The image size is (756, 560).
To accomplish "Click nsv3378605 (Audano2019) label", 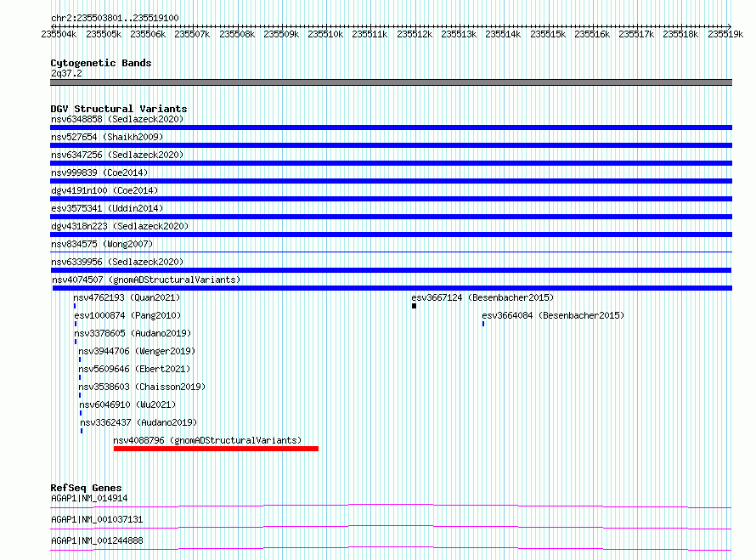I will pyautogui.click(x=133, y=333).
